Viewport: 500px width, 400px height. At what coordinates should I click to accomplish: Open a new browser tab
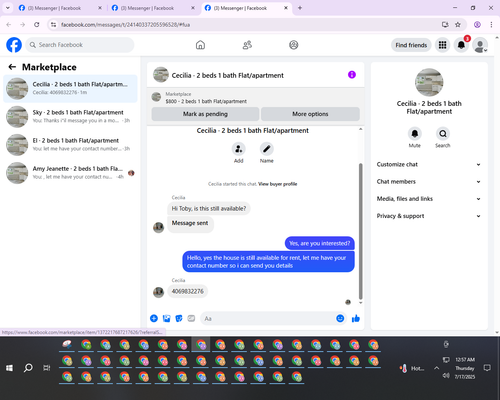tap(300, 8)
